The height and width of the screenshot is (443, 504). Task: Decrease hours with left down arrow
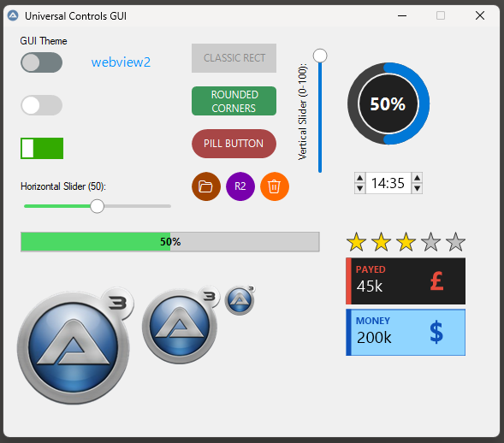(360, 188)
